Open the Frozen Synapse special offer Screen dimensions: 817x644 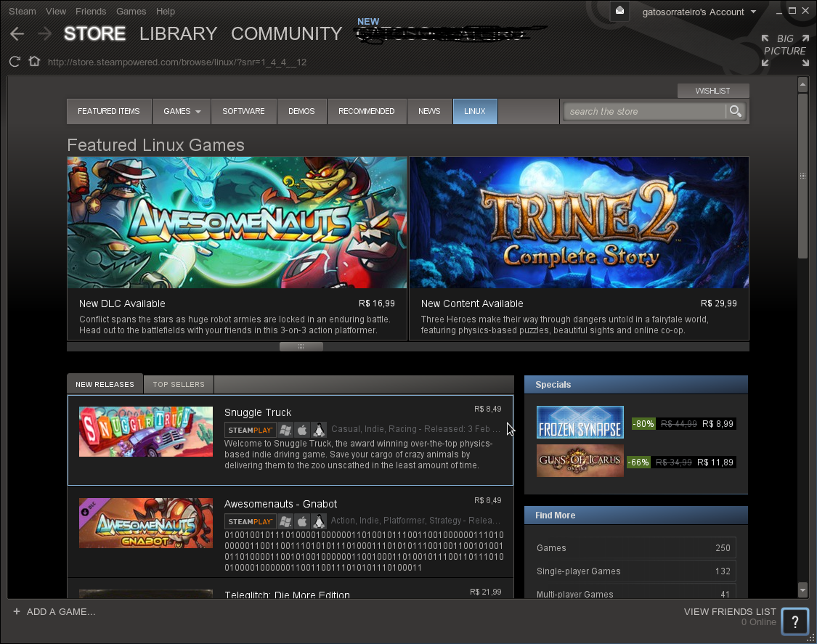click(580, 422)
